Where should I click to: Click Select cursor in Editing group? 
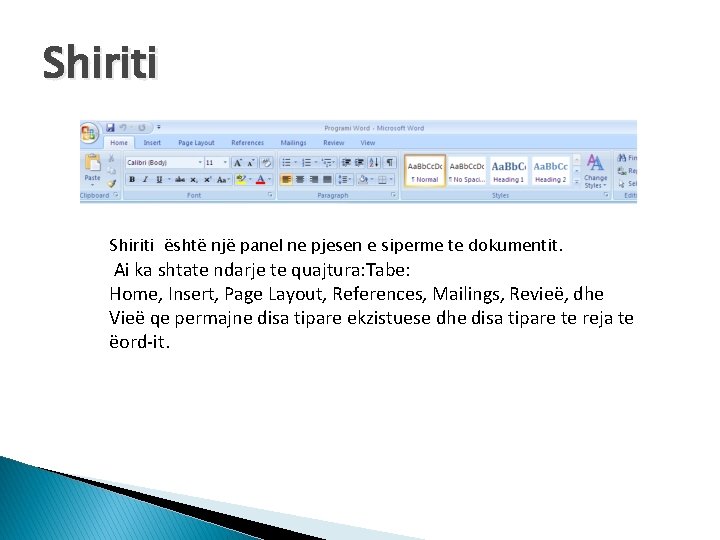627,184
